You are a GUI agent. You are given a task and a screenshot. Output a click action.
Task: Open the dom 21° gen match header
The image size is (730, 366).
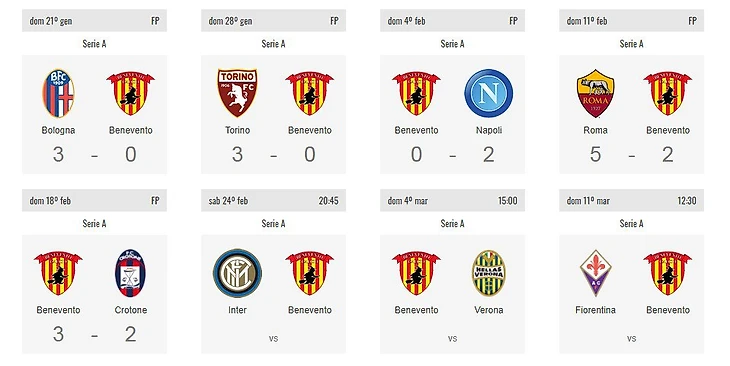94,20
